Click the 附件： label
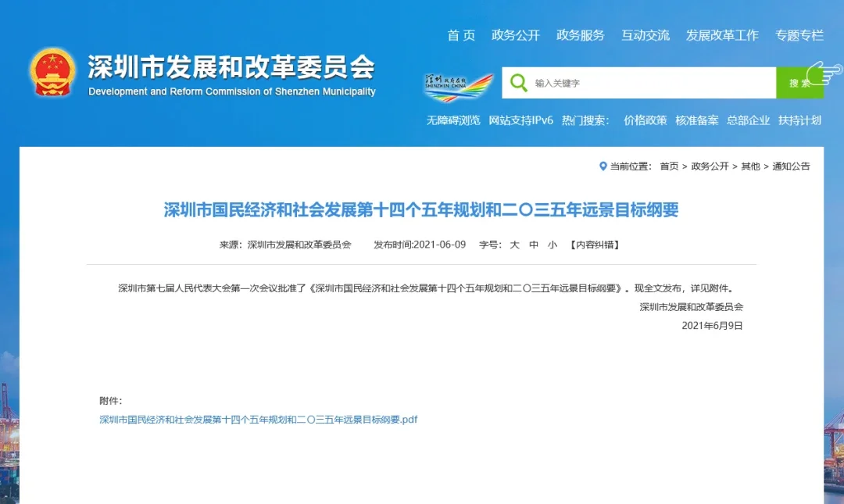 [111, 401]
